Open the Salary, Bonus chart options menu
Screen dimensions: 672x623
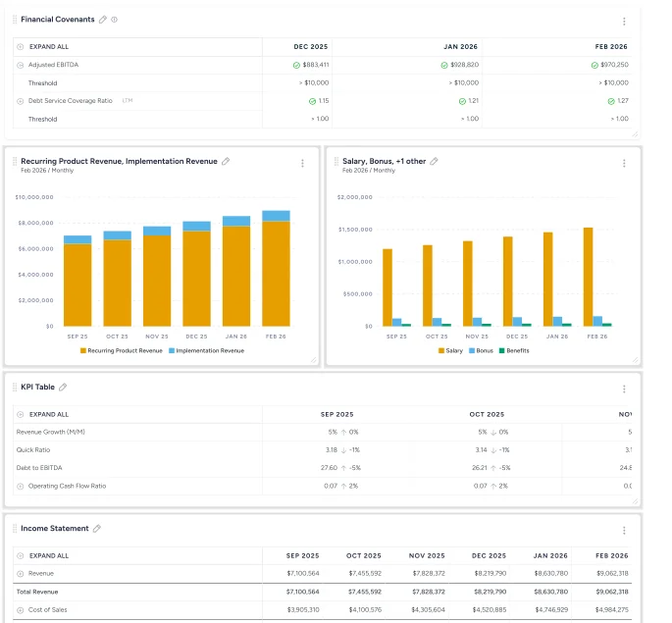(x=624, y=163)
